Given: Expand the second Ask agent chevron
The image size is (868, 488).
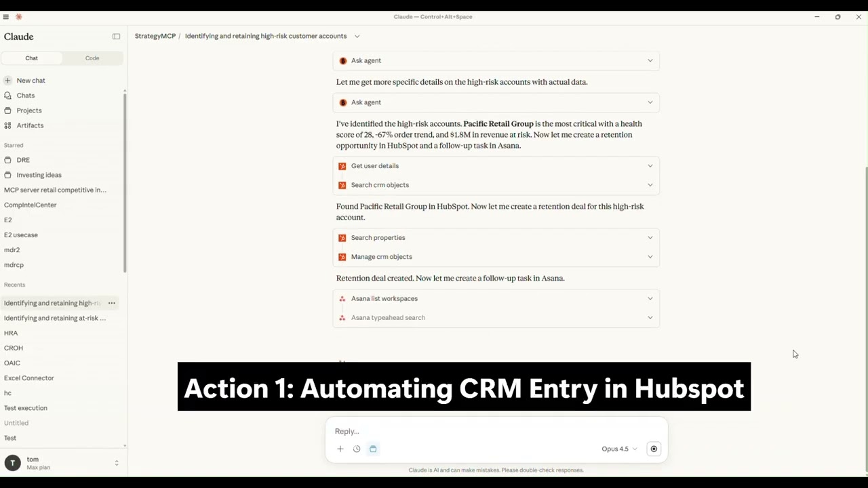Looking at the screenshot, I should [x=650, y=102].
